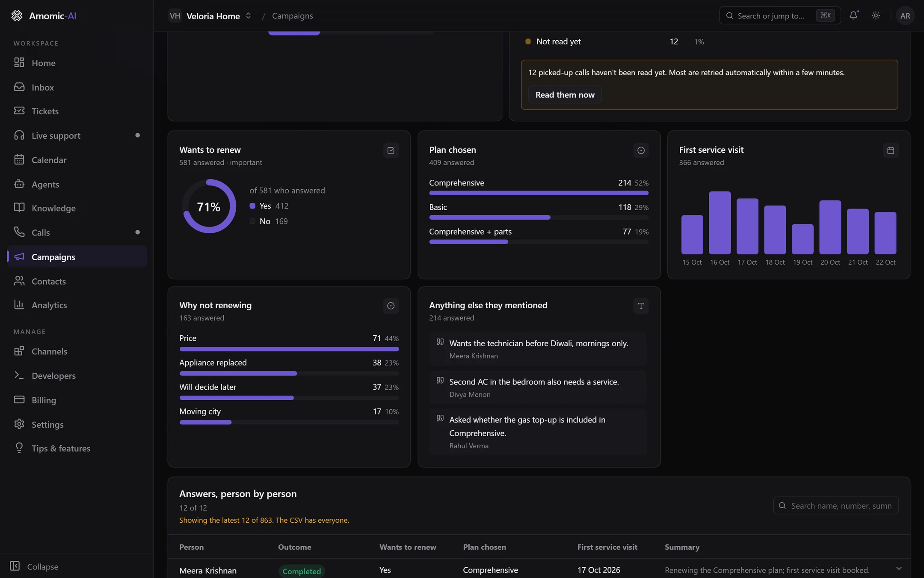Click the Completed outcome badge for Meera Krishnan
Image resolution: width=924 pixels, height=578 pixels.
click(301, 571)
